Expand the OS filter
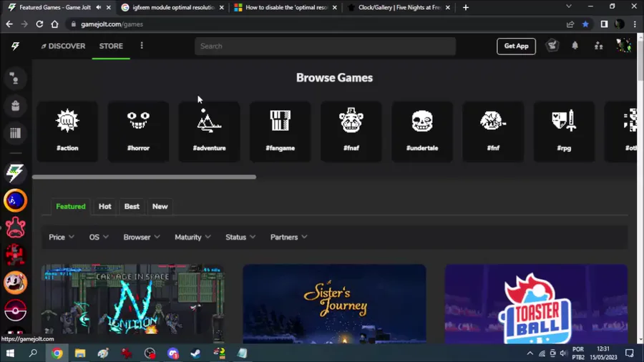The width and height of the screenshot is (644, 362). click(x=99, y=238)
